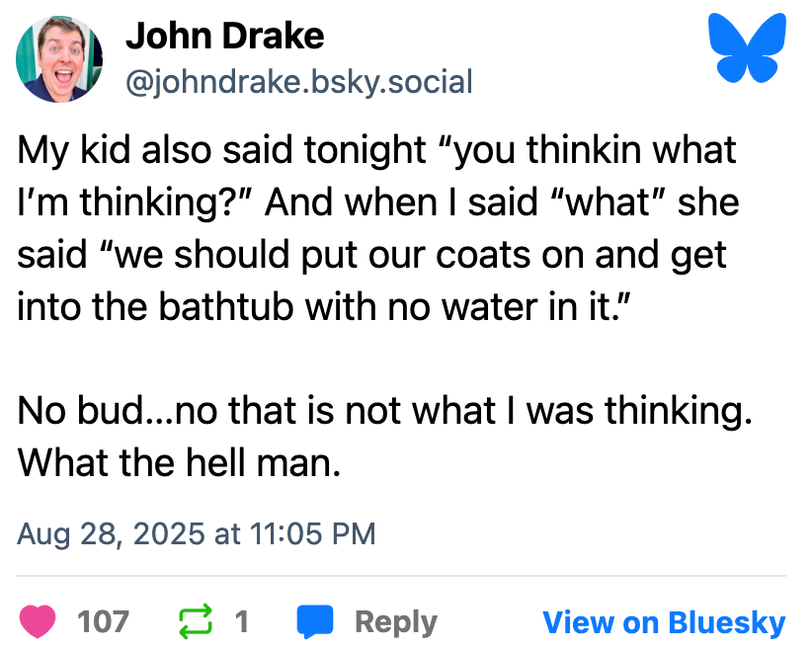Click the line starting "My kid also said"

[377, 150]
